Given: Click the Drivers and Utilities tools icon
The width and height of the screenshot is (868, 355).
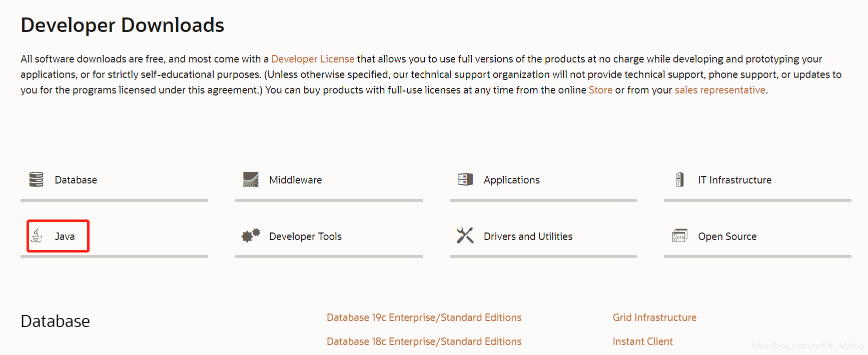Looking at the screenshot, I should click(x=465, y=235).
